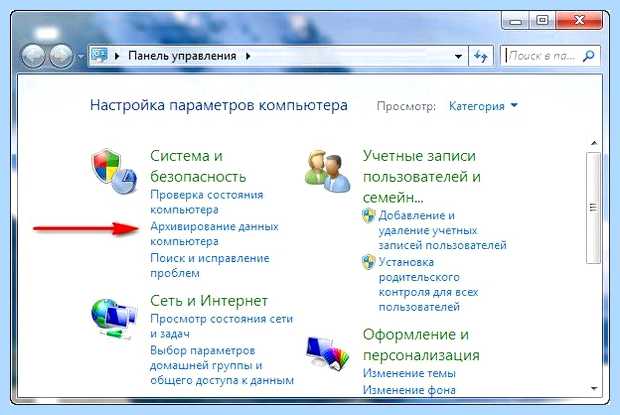Click the Изменение темы link
The width and height of the screenshot is (620, 415).
409,373
